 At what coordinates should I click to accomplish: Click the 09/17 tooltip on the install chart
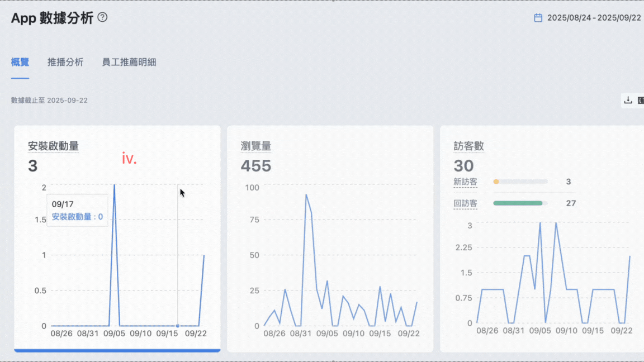tap(78, 210)
